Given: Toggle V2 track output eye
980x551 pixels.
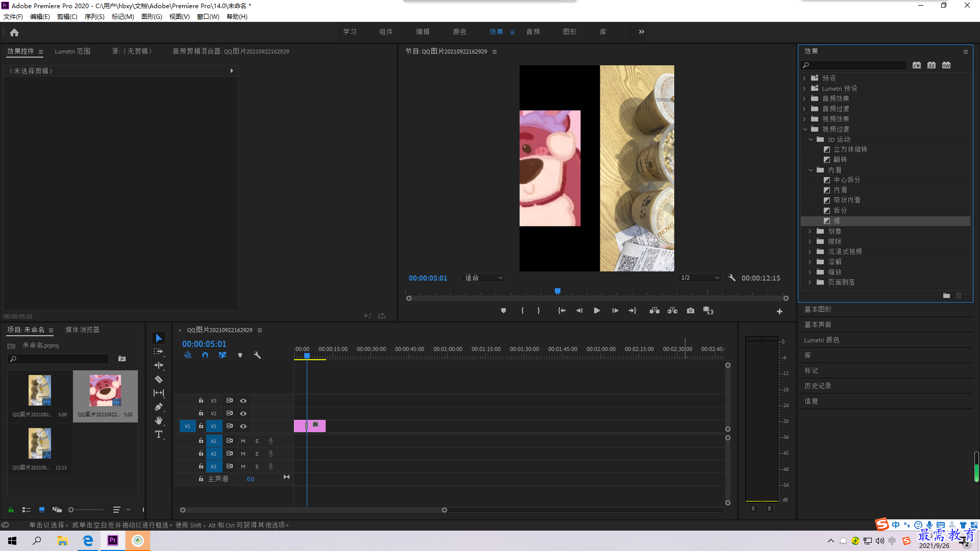Looking at the screenshot, I should click(243, 414).
